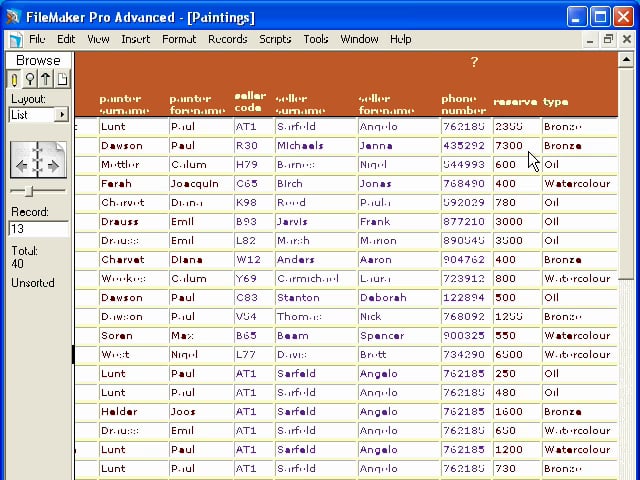
Task: Go to previous record in flipbook
Action: (x=22, y=165)
